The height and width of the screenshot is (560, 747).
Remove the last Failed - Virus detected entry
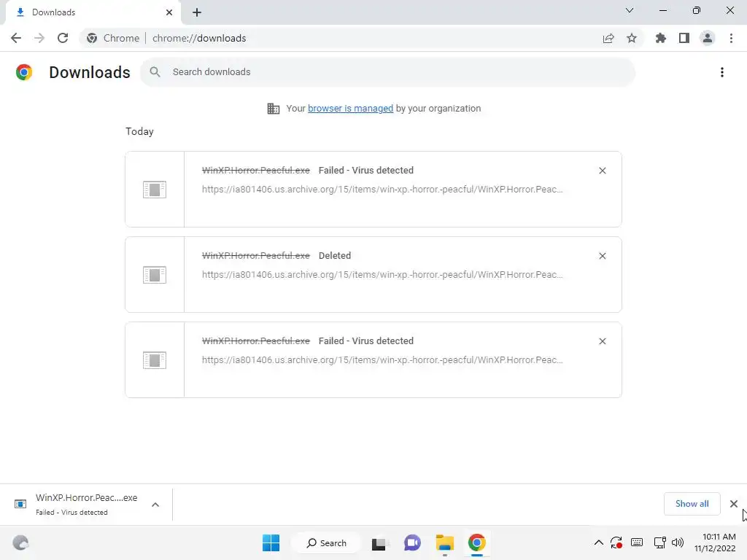(x=603, y=341)
